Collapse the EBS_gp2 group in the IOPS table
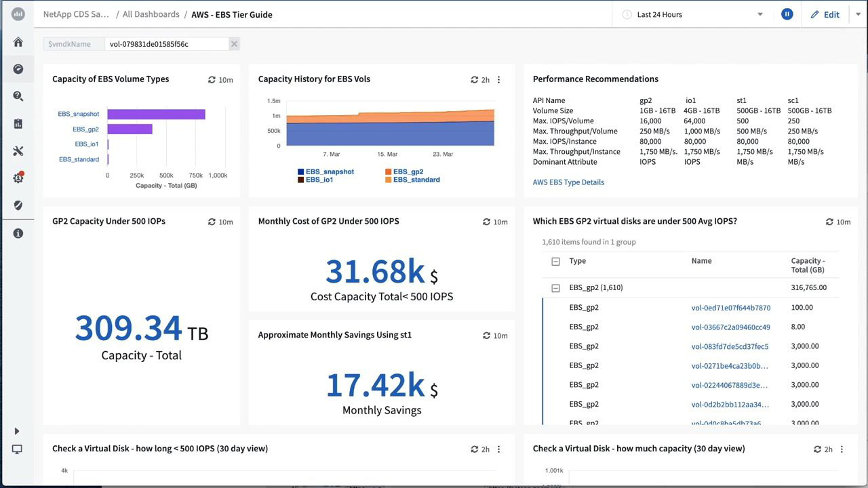 pos(555,287)
